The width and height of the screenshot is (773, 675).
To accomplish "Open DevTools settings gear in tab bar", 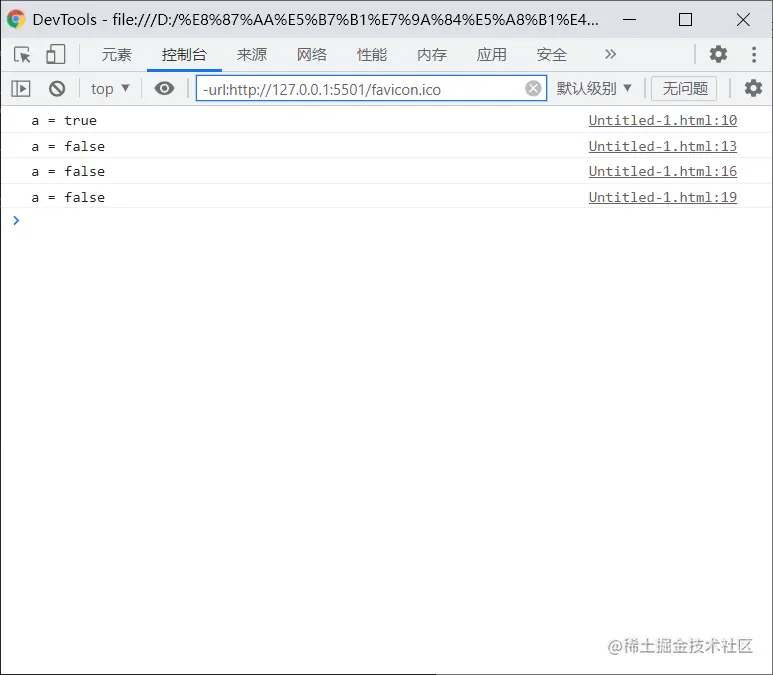I will point(718,54).
